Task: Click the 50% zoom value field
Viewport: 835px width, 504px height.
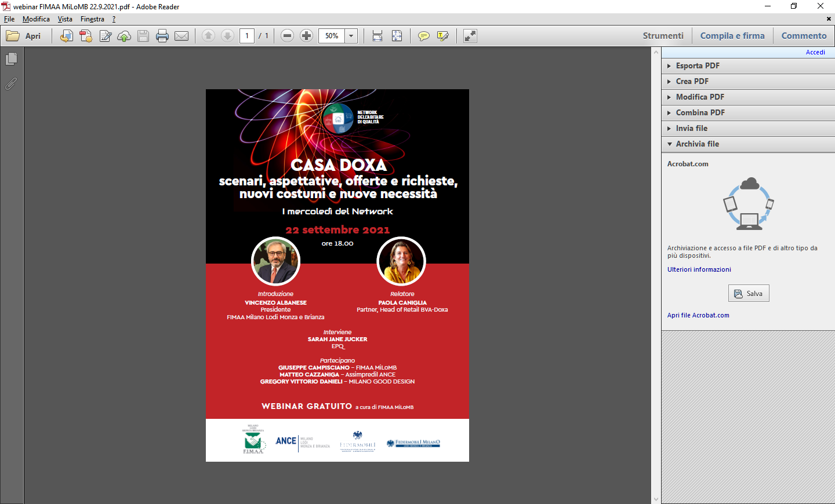Action: tap(332, 36)
